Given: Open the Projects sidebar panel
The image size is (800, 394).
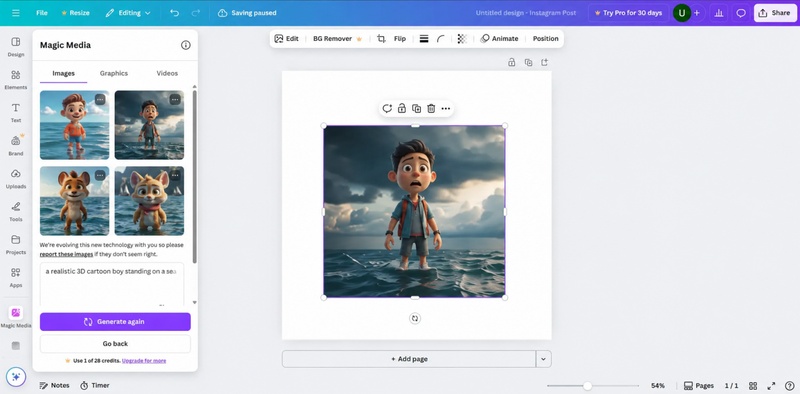Looking at the screenshot, I should [x=16, y=244].
